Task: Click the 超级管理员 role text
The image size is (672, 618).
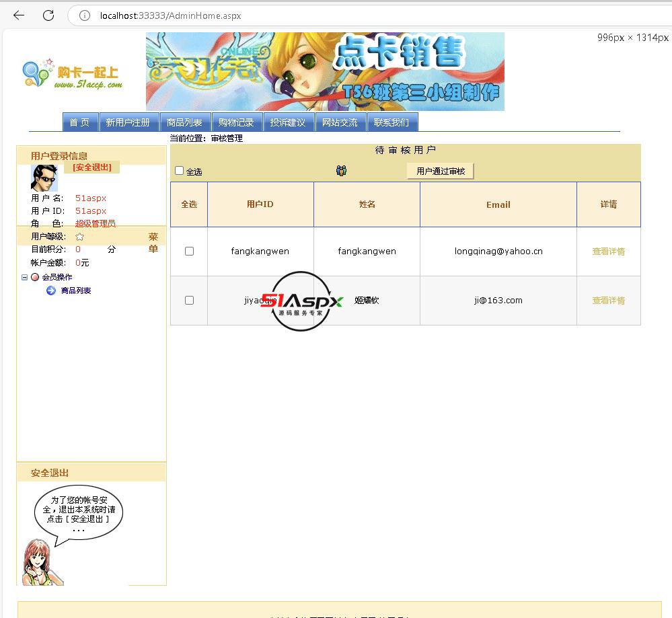Action: [x=95, y=224]
